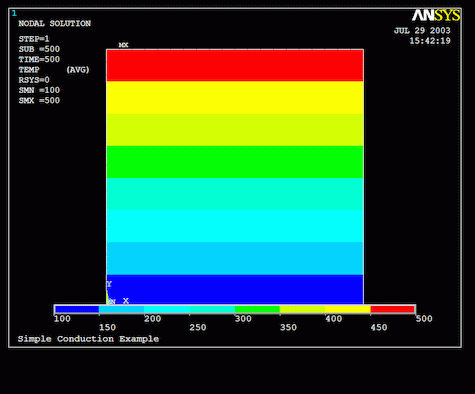Click the MX maximum marker label

[x=123, y=45]
